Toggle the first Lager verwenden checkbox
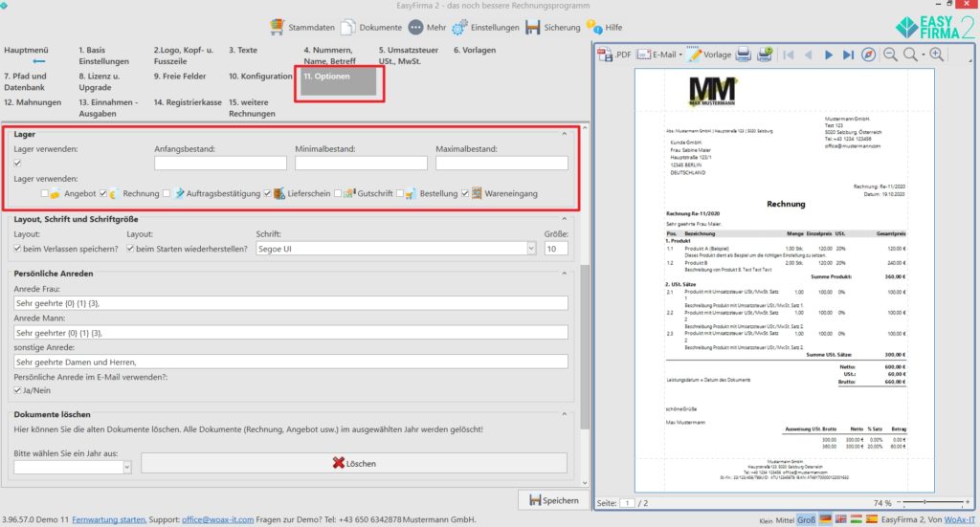Viewport: 980px width, 527px height. 17,163
